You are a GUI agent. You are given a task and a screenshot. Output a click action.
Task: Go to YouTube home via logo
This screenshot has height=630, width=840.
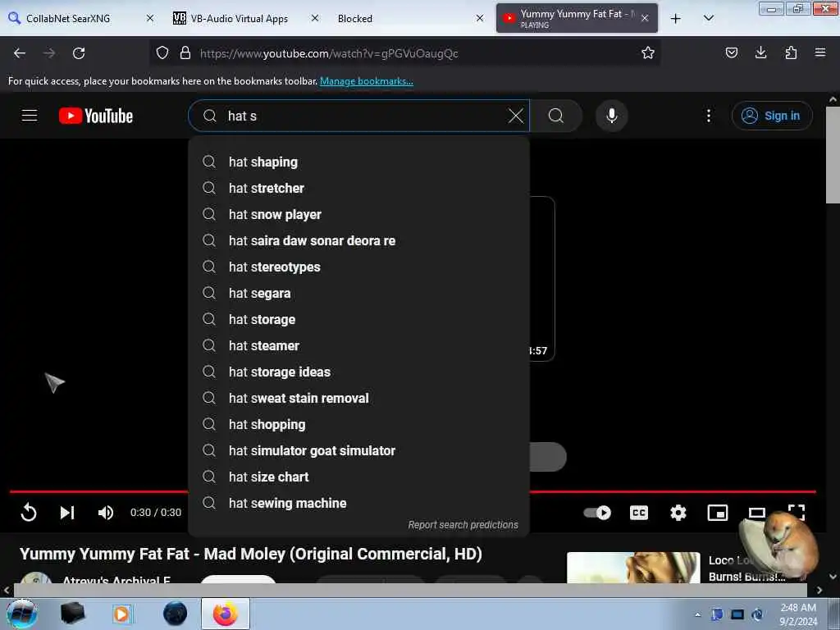96,116
